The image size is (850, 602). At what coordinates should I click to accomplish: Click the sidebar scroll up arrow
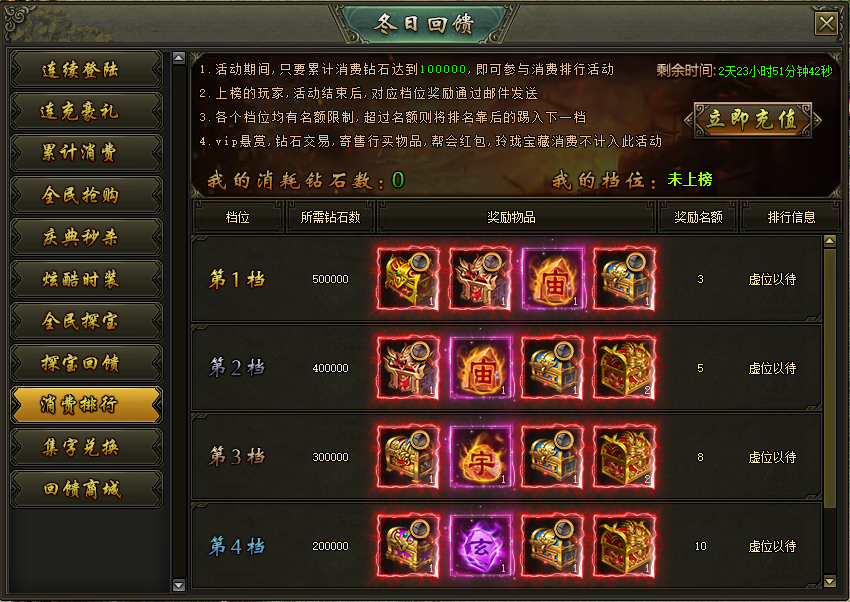coord(179,58)
